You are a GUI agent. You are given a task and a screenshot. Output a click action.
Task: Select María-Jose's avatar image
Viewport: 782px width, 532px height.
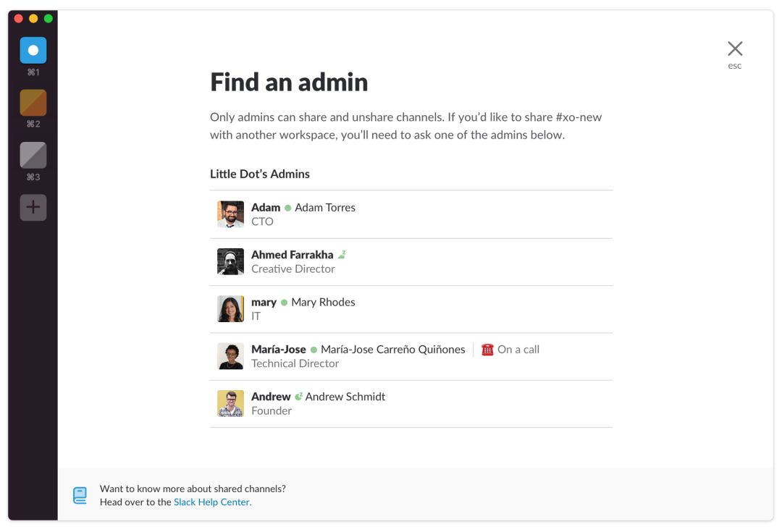pyautogui.click(x=230, y=356)
